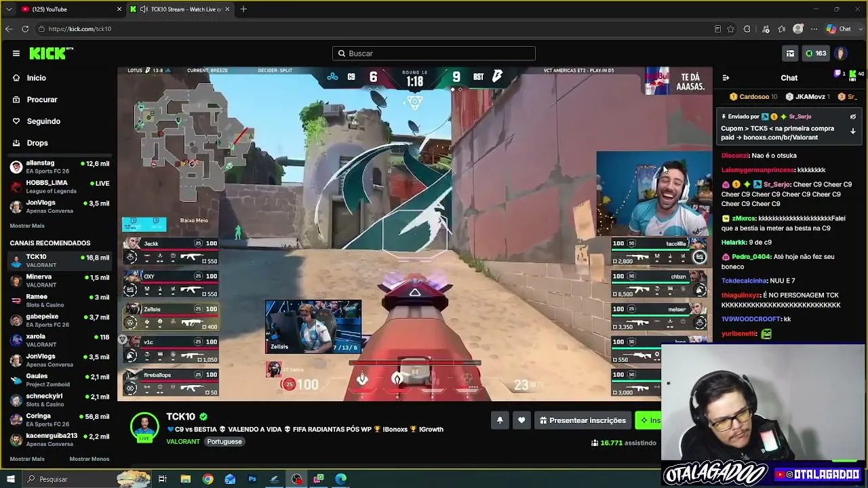
Task: Select the kick.com address bar URL
Action: 80,29
